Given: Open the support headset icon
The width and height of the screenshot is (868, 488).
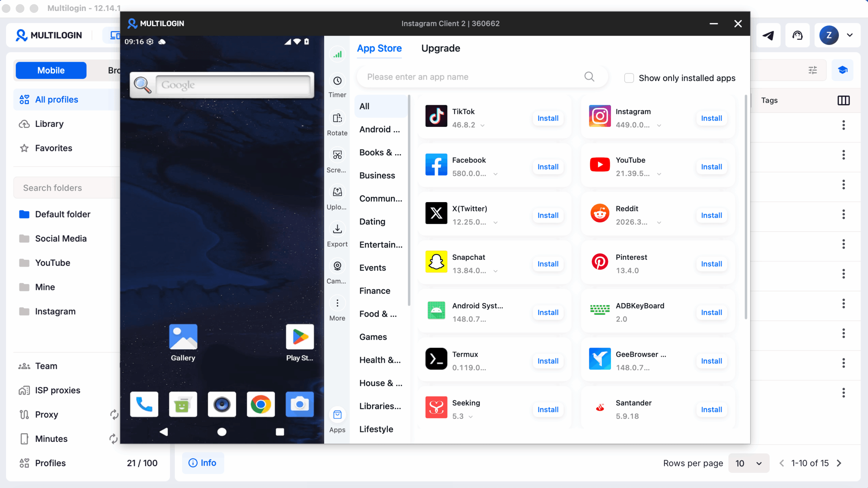Looking at the screenshot, I should (797, 35).
